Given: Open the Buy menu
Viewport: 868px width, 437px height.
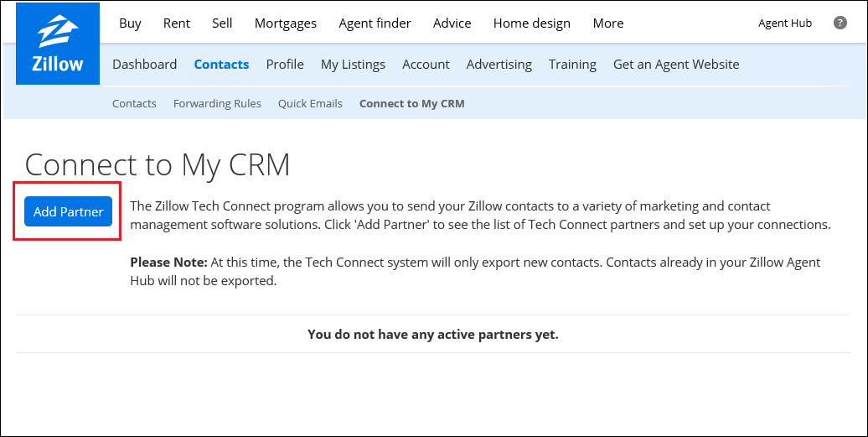Looking at the screenshot, I should [130, 23].
